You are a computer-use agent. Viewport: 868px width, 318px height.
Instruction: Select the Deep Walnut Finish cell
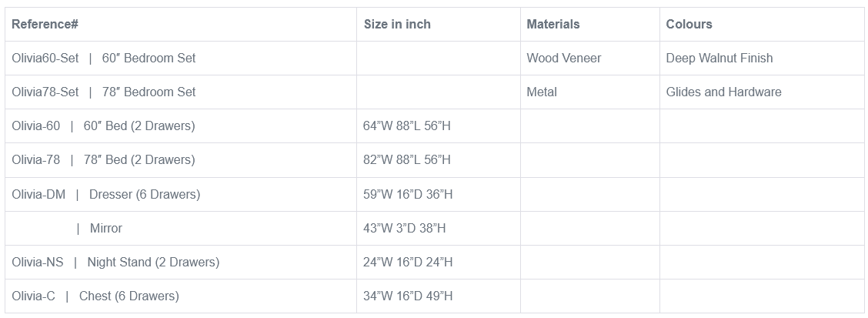pos(719,59)
